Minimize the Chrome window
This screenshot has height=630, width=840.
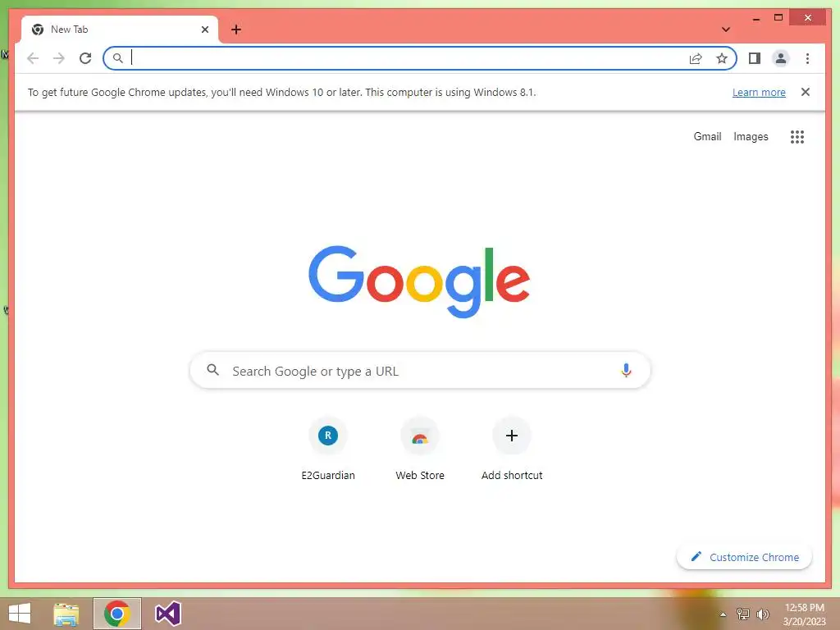tap(756, 18)
